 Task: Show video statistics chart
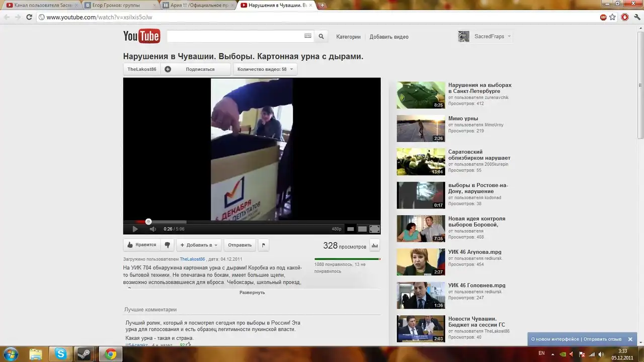pos(375,245)
